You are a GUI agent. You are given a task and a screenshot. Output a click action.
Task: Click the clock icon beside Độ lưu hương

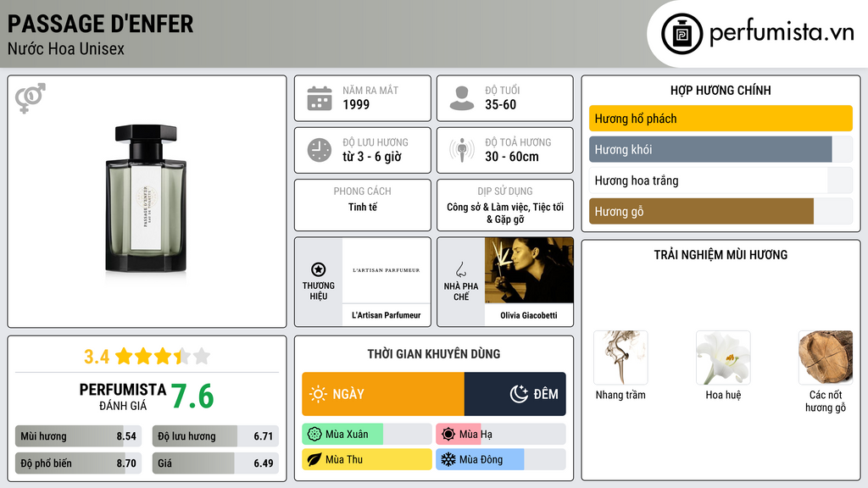click(x=320, y=150)
